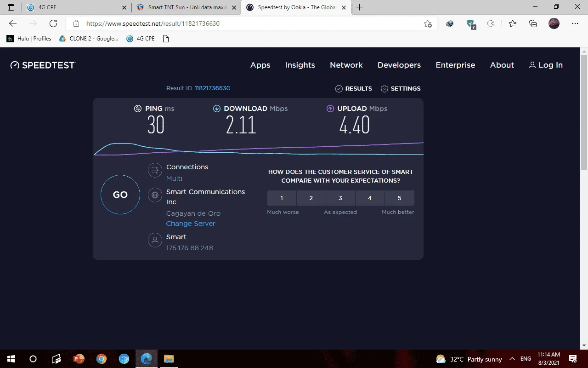Show hidden system tray icons
The image size is (588, 368).
pyautogui.click(x=512, y=359)
